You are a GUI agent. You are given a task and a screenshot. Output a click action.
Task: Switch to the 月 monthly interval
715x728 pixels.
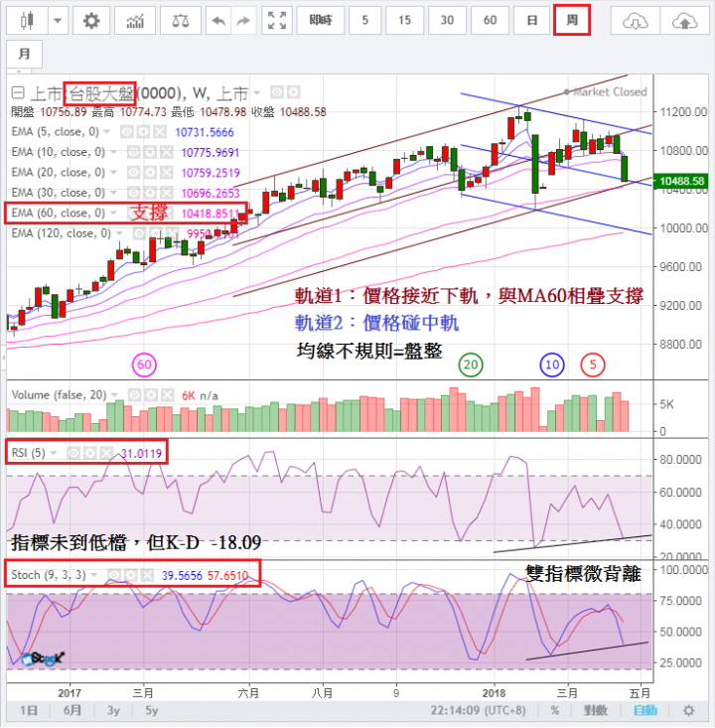(x=24, y=54)
